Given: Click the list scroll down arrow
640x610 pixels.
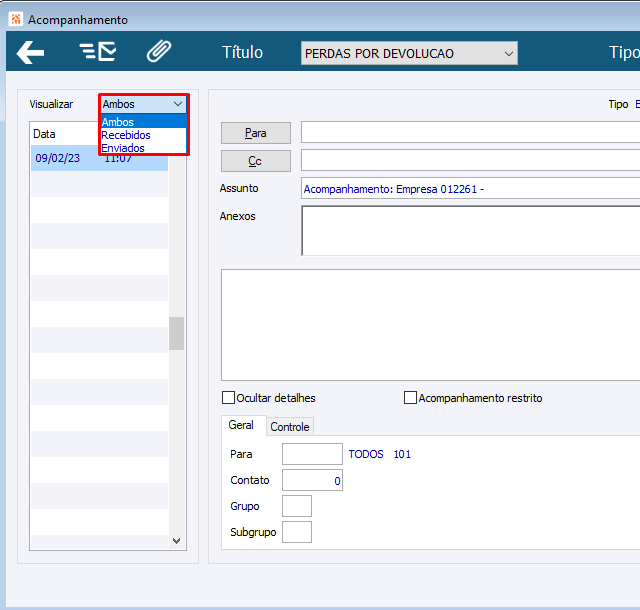Looking at the screenshot, I should (x=176, y=541).
